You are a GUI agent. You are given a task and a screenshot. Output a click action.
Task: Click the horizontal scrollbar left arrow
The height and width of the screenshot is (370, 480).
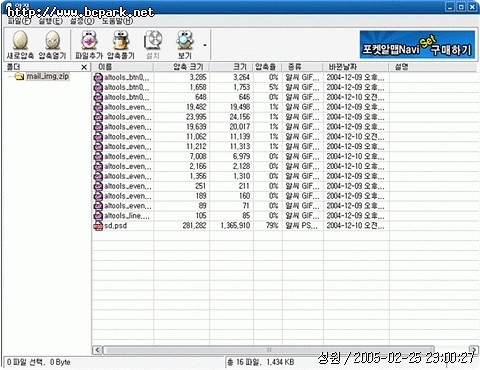point(97,350)
